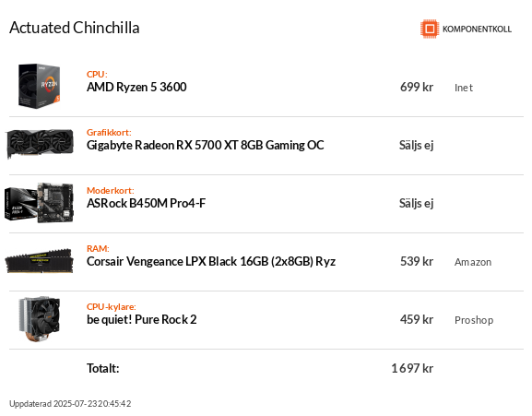The width and height of the screenshot is (532, 416).
Task: Open the AMD Ryzen 5 3600 product name
Action: click(x=136, y=88)
